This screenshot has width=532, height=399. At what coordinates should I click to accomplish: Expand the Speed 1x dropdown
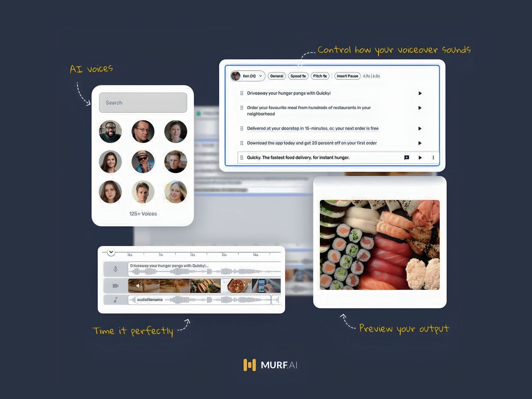point(297,76)
